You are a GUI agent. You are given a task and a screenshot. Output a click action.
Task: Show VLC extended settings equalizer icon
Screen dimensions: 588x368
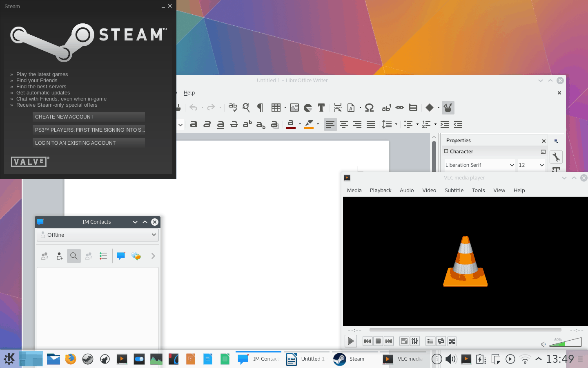pyautogui.click(x=415, y=341)
